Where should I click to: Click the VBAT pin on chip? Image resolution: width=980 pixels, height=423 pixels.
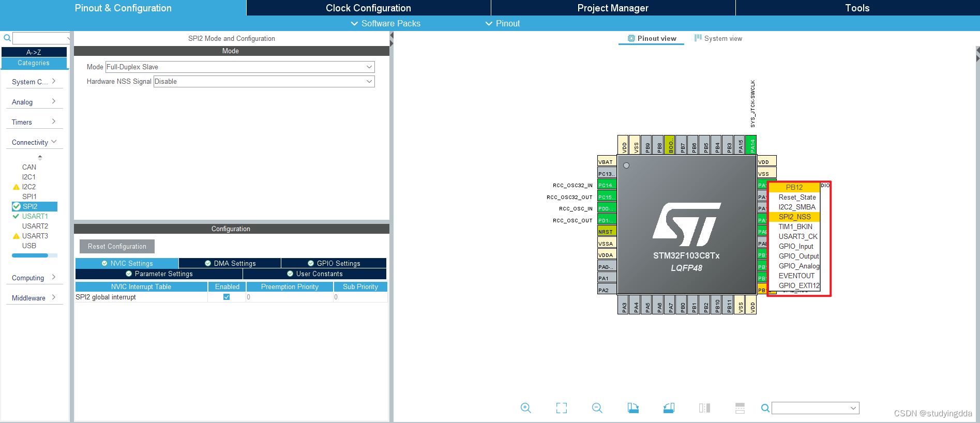pos(607,161)
